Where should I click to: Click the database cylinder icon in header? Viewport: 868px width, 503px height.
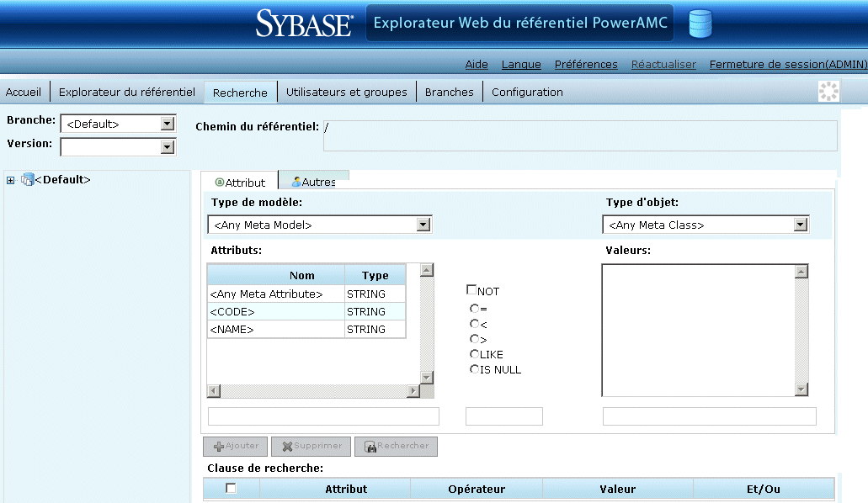point(700,24)
